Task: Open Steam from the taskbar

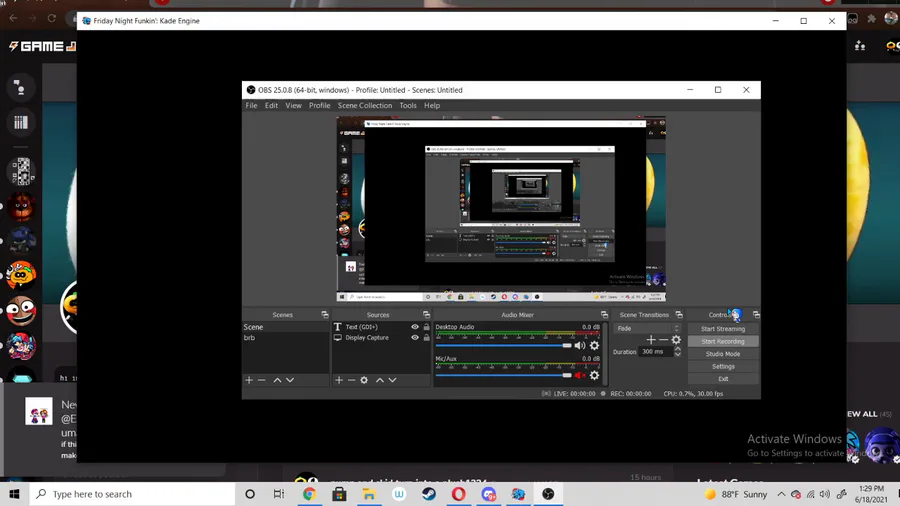Action: click(429, 494)
